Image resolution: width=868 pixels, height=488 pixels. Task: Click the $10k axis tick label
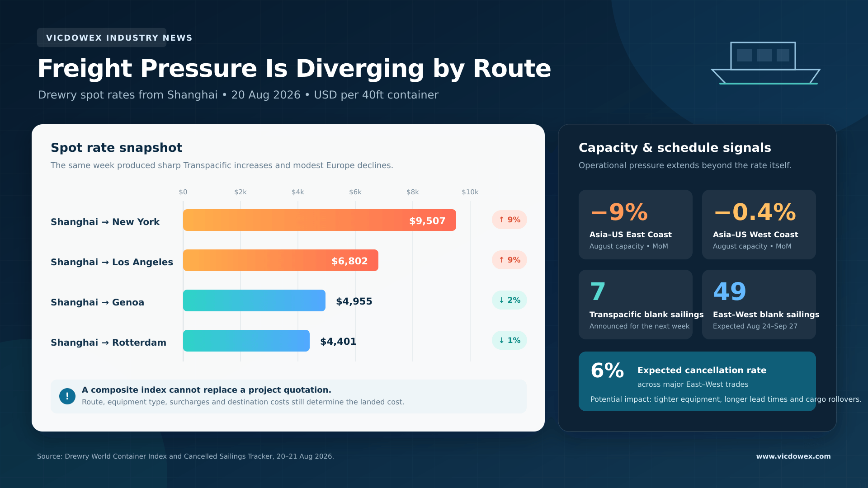pyautogui.click(x=470, y=192)
